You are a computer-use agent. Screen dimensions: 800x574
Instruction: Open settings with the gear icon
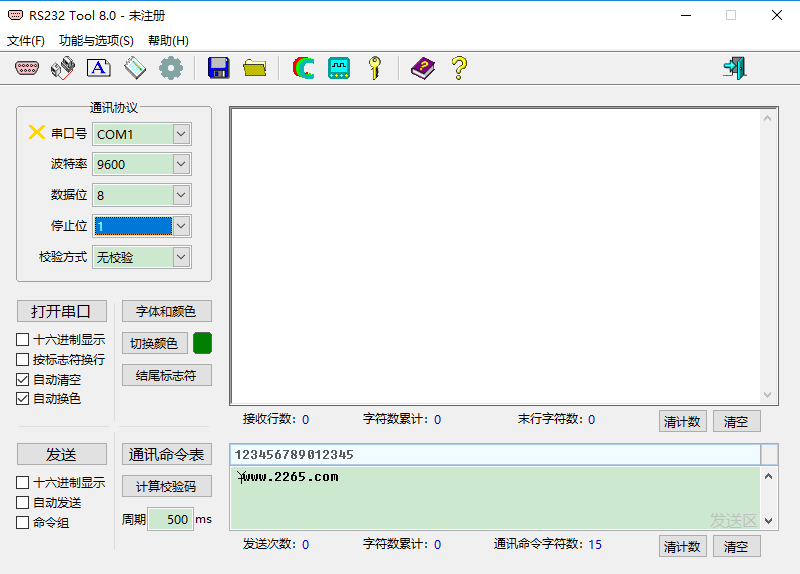[x=171, y=68]
